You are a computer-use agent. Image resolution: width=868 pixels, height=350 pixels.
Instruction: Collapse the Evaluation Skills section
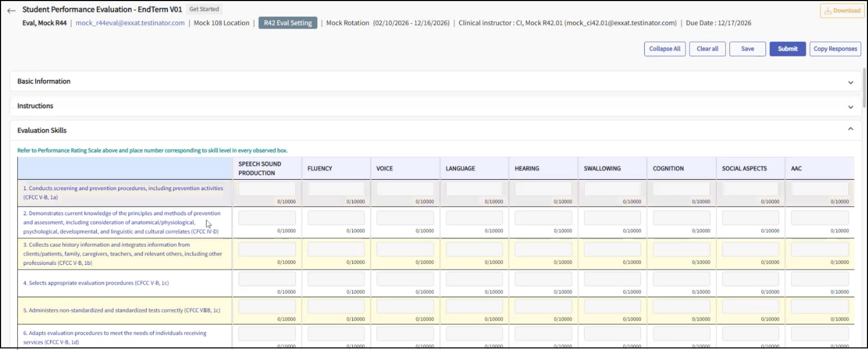[x=850, y=129]
